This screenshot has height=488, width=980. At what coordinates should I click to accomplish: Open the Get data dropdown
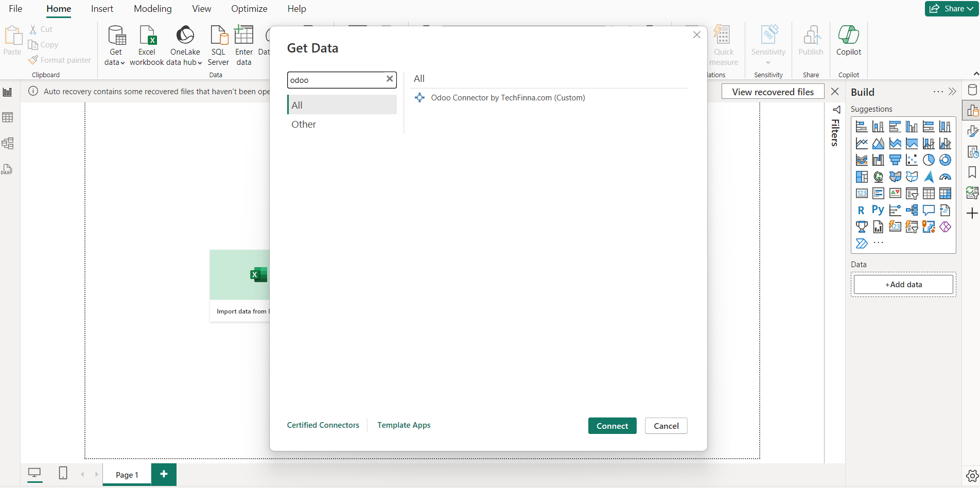click(x=116, y=46)
